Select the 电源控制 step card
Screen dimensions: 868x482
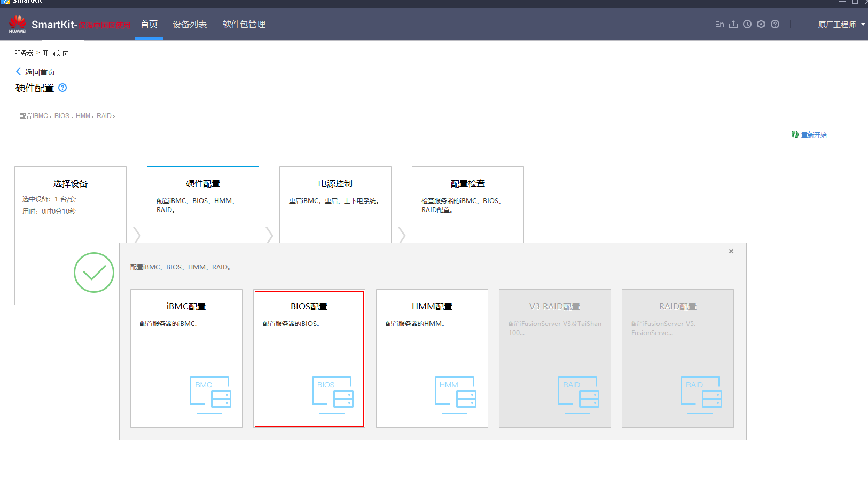tap(335, 205)
